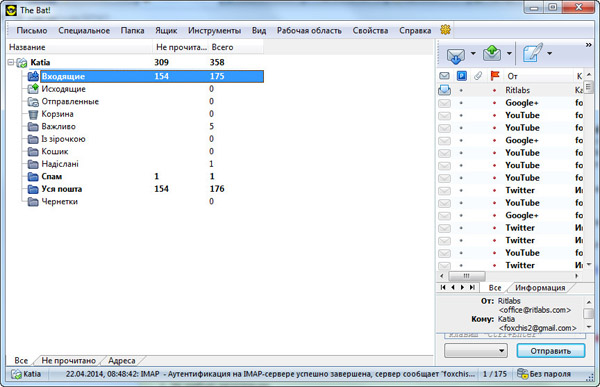600x387 pixels.
Task: Sort messages by parked status column icon
Action: pos(462,76)
